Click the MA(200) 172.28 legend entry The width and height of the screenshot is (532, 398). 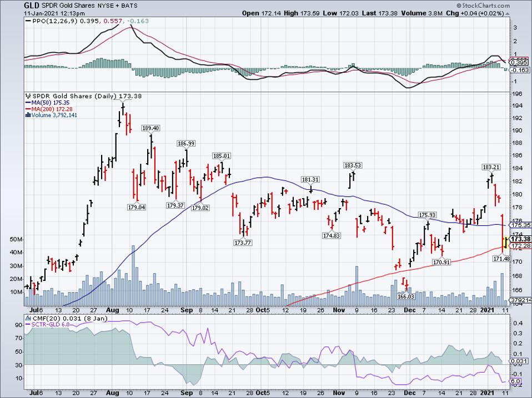coord(49,109)
